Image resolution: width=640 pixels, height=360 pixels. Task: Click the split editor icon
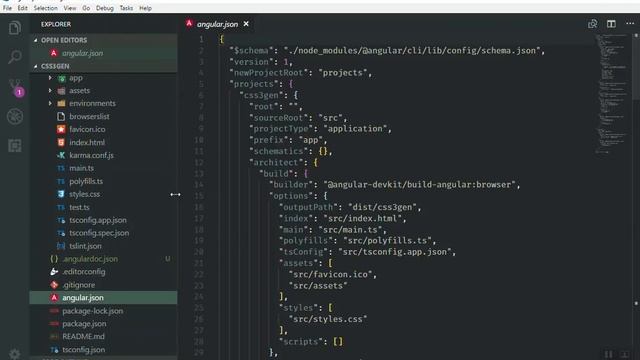[611, 24]
